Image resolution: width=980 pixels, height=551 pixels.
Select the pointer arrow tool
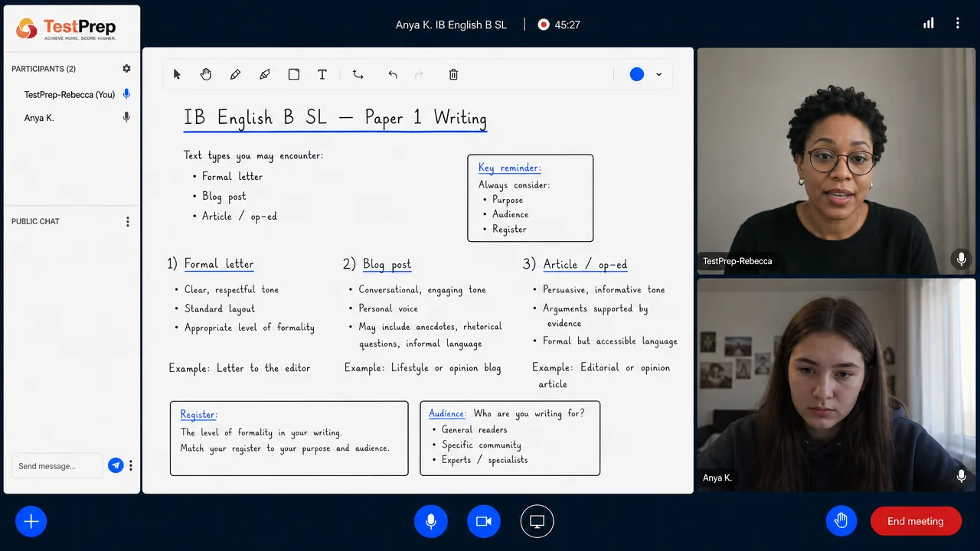[177, 74]
